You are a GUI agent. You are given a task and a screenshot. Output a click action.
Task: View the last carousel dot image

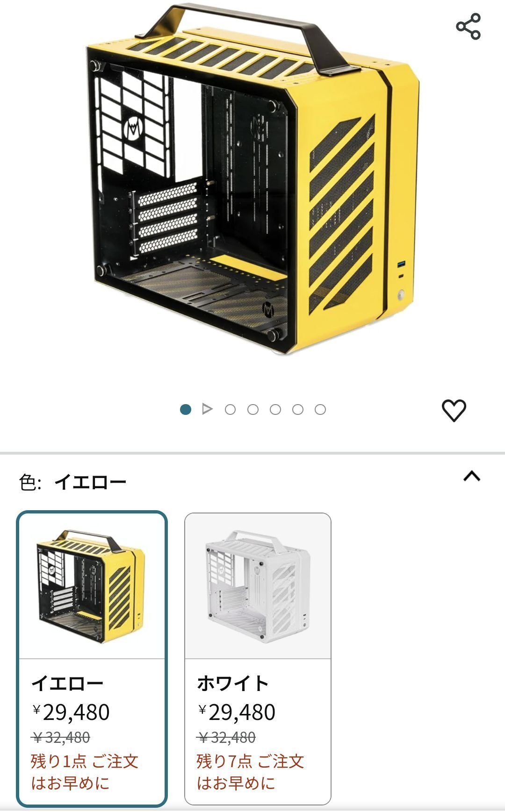tap(320, 410)
